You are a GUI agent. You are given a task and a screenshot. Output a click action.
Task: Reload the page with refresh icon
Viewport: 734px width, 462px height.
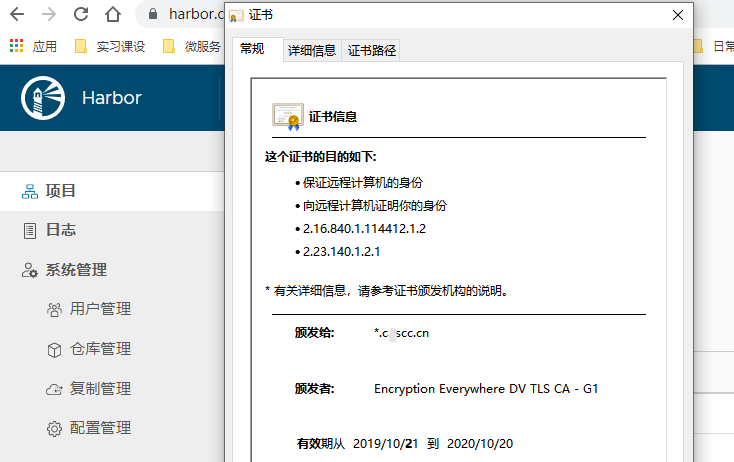81,14
